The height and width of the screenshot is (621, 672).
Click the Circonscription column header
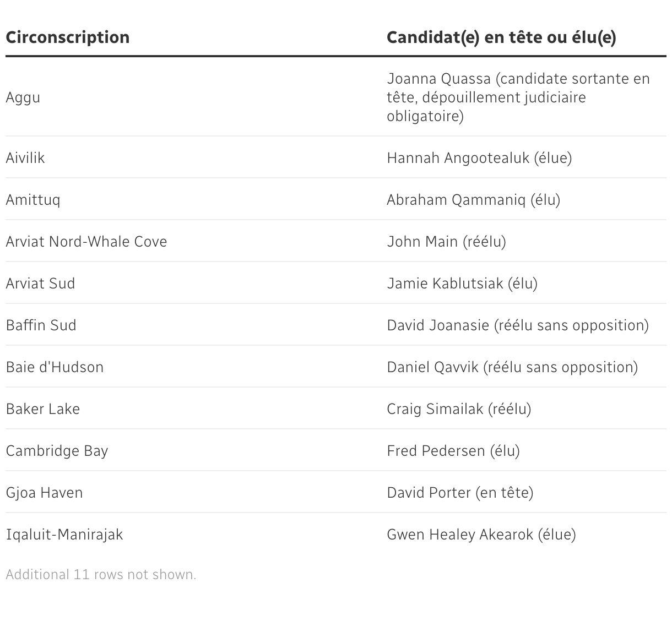tap(68, 37)
